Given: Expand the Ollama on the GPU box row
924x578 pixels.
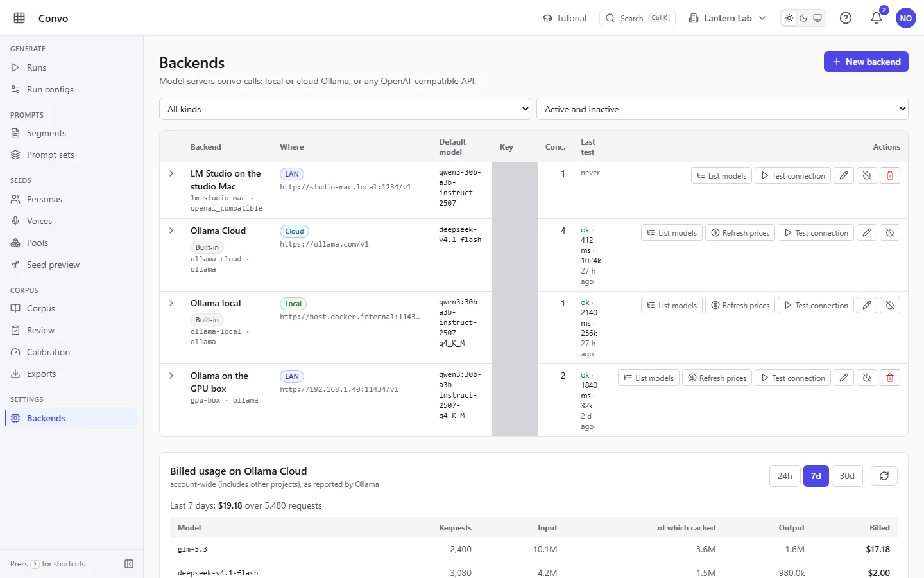Looking at the screenshot, I should click(x=171, y=376).
